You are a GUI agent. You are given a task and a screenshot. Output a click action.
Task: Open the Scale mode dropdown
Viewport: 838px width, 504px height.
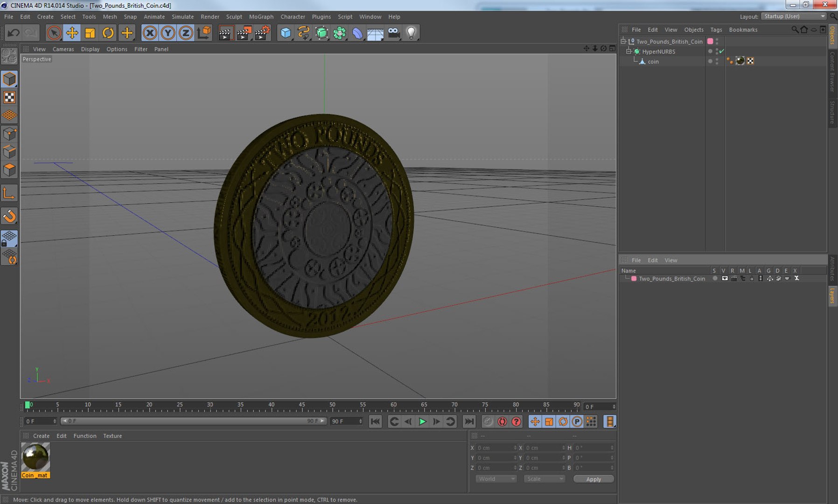click(x=544, y=479)
